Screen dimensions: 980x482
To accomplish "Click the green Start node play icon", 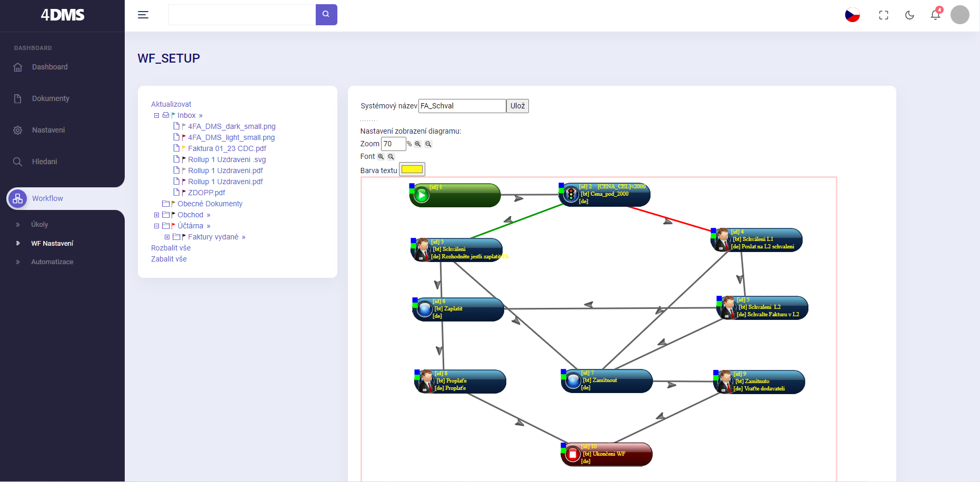I will tap(422, 196).
